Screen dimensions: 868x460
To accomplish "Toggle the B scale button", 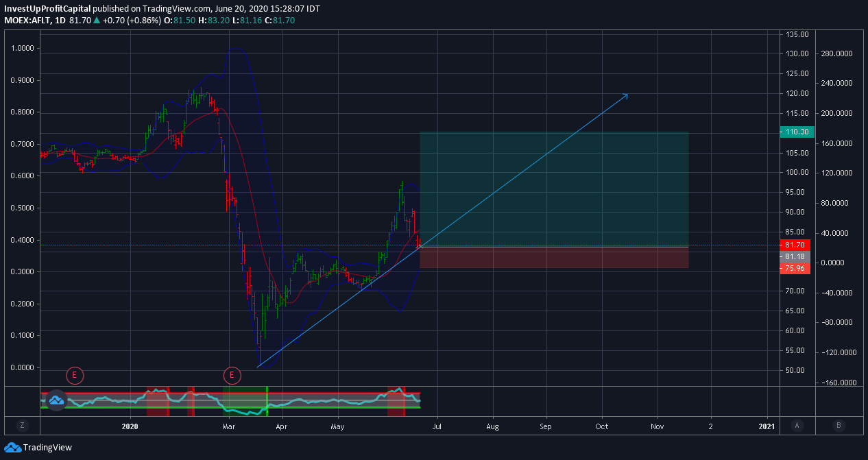I will point(839,425).
